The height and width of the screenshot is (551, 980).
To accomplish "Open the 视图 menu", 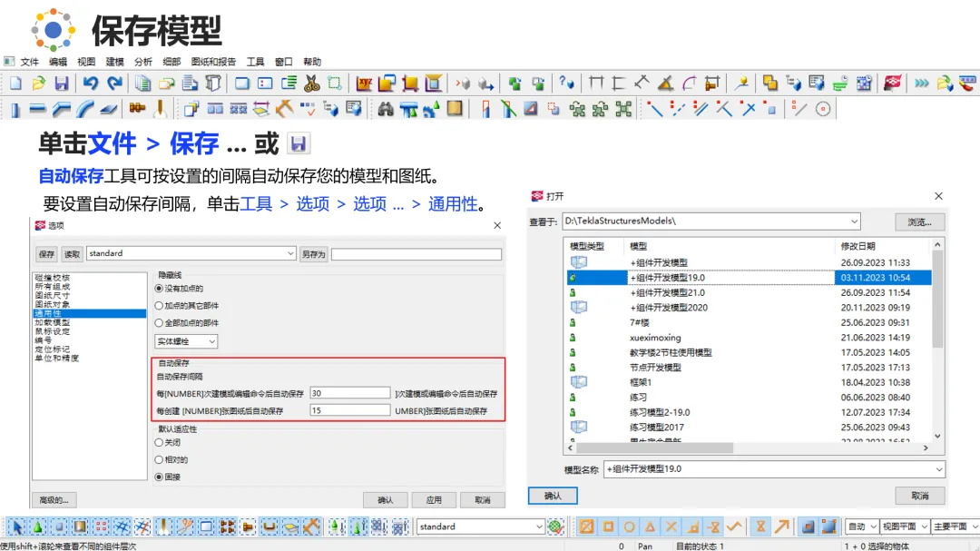I will (x=86, y=62).
